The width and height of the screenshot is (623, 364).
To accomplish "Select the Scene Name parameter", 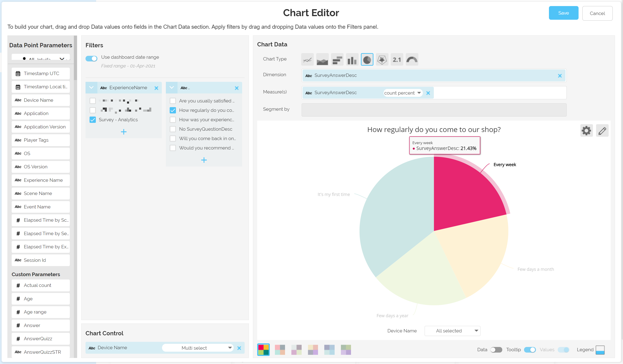I will click(41, 194).
